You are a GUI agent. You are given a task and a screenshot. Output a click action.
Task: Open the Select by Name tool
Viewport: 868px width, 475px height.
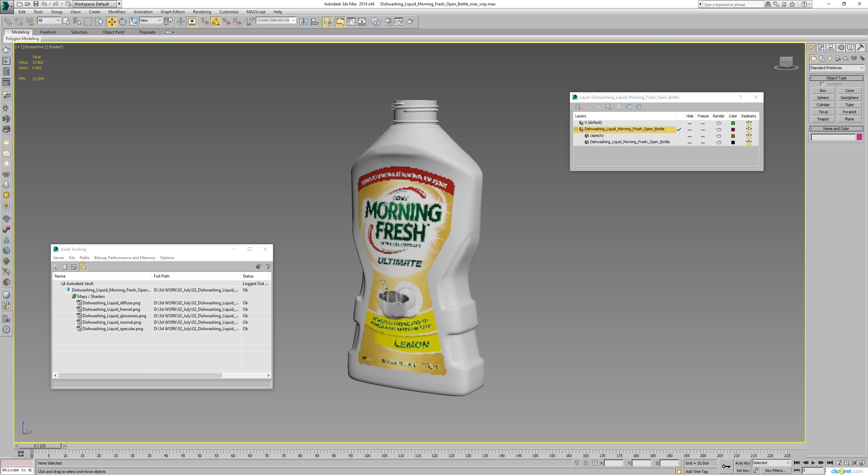pyautogui.click(x=77, y=22)
